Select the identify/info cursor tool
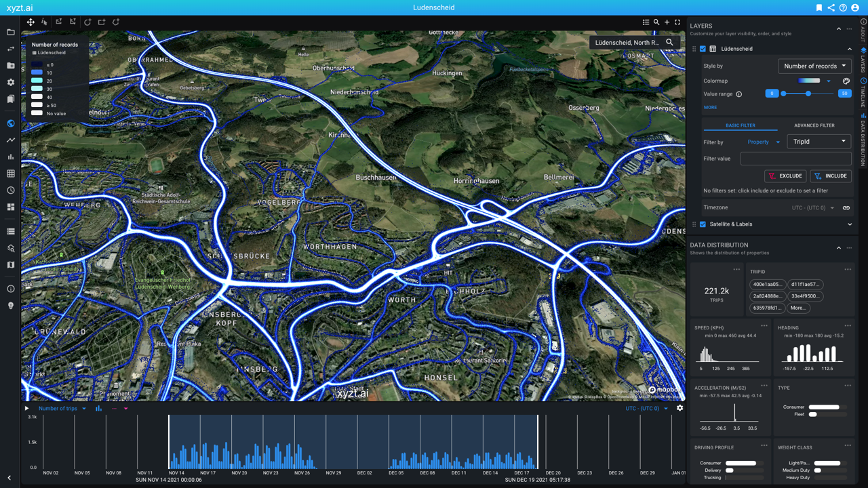The width and height of the screenshot is (868, 488). tap(45, 22)
